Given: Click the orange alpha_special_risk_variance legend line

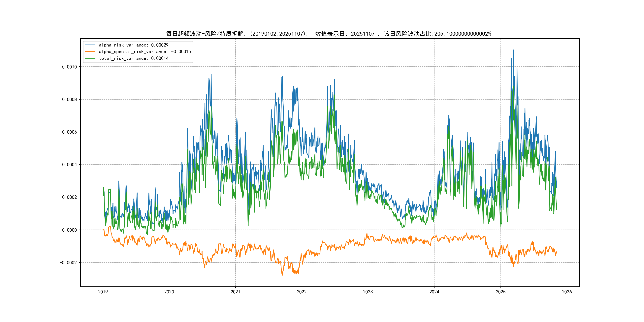Looking at the screenshot, I should pyautogui.click(x=90, y=52).
